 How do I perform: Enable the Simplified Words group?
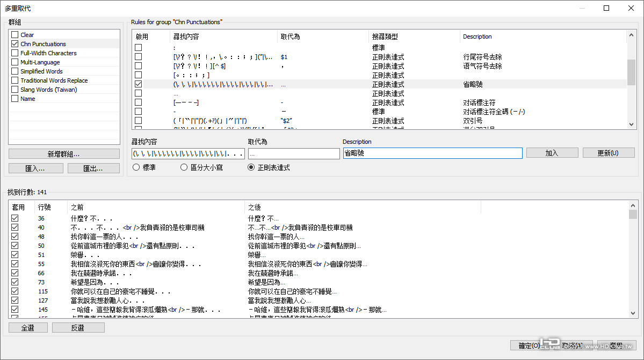pyautogui.click(x=15, y=71)
